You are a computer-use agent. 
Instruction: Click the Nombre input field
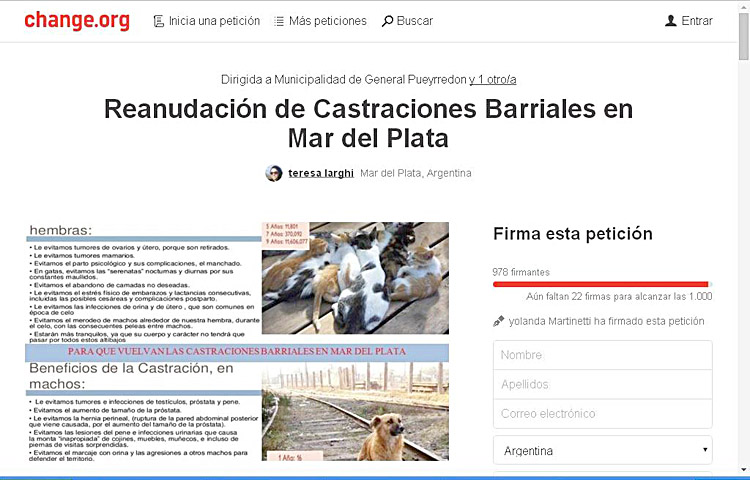coord(602,355)
